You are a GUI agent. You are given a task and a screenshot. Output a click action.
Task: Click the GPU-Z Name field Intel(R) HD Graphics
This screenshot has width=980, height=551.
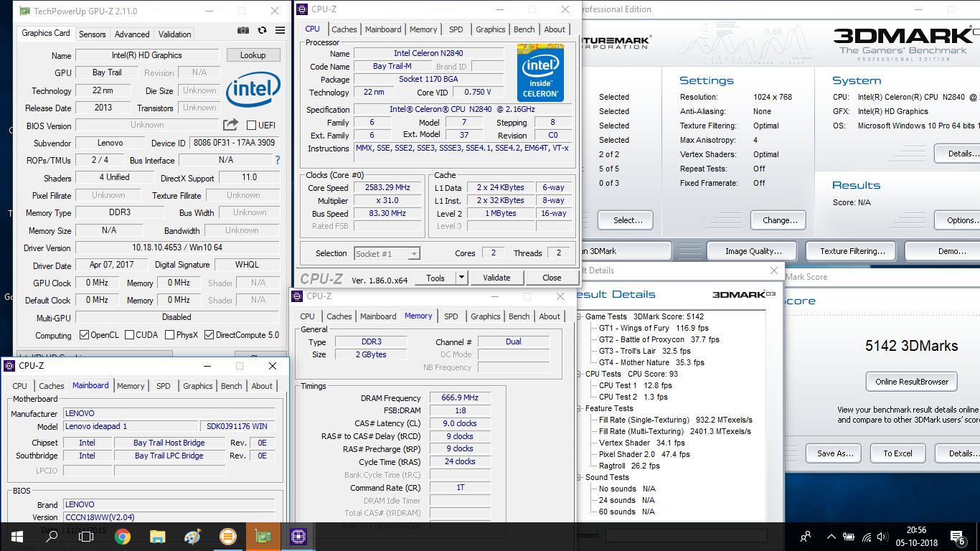[x=147, y=55]
